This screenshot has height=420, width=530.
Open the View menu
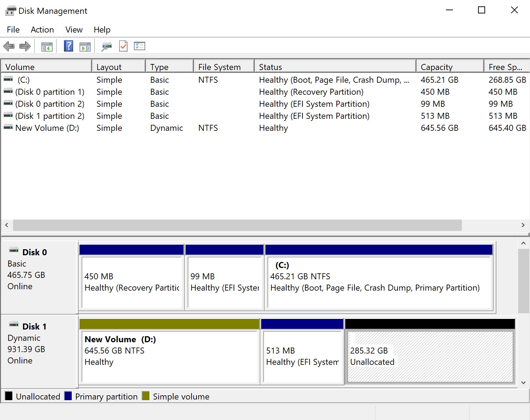coord(73,30)
